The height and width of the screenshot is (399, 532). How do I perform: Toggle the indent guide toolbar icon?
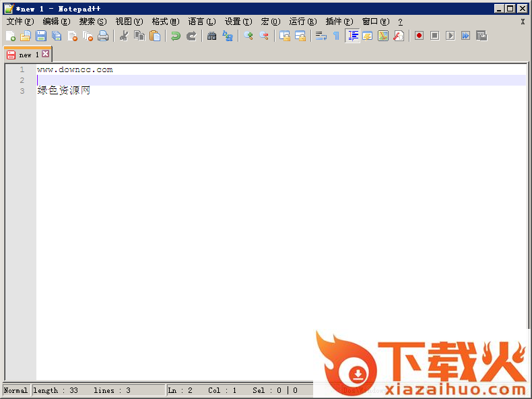352,36
